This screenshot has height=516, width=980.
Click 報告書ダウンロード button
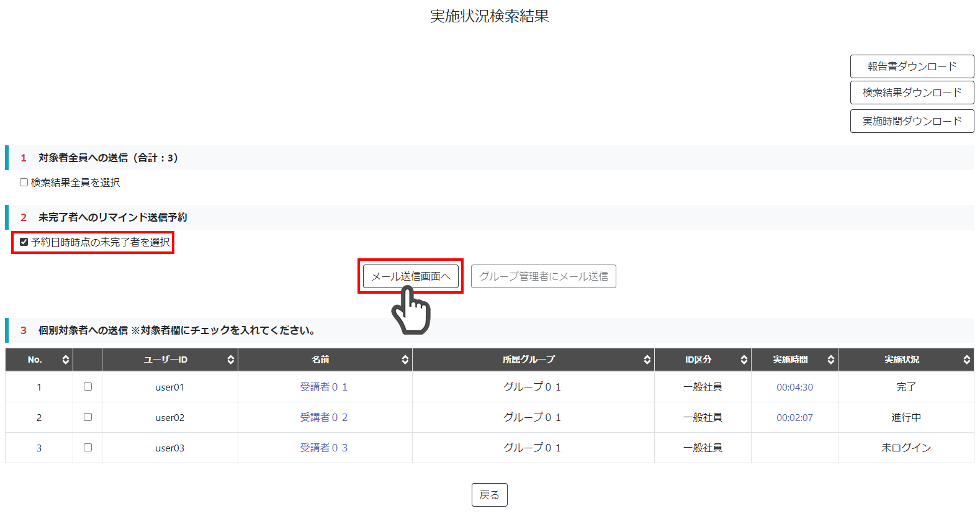tap(912, 66)
